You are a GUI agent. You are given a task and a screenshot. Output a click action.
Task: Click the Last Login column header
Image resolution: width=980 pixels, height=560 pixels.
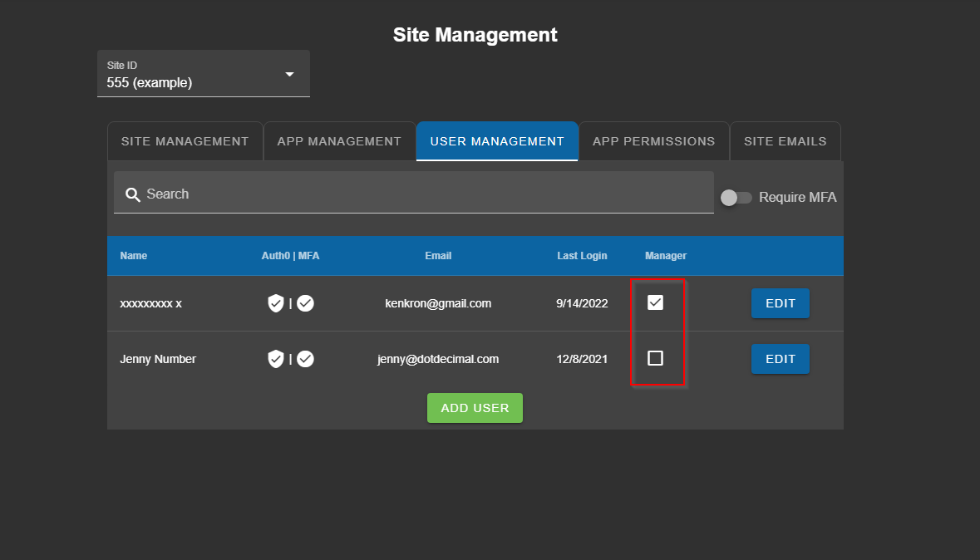pyautogui.click(x=582, y=256)
